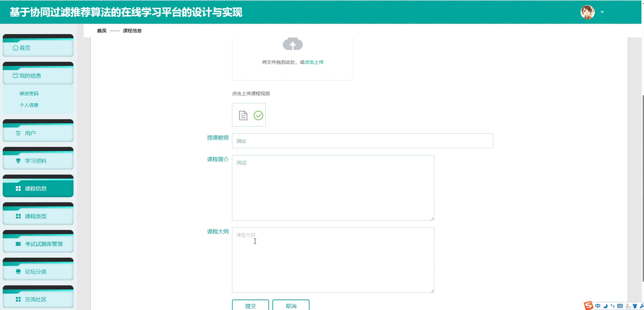Select the 课程信息 sidebar menu
This screenshot has height=310, width=644.
point(38,188)
